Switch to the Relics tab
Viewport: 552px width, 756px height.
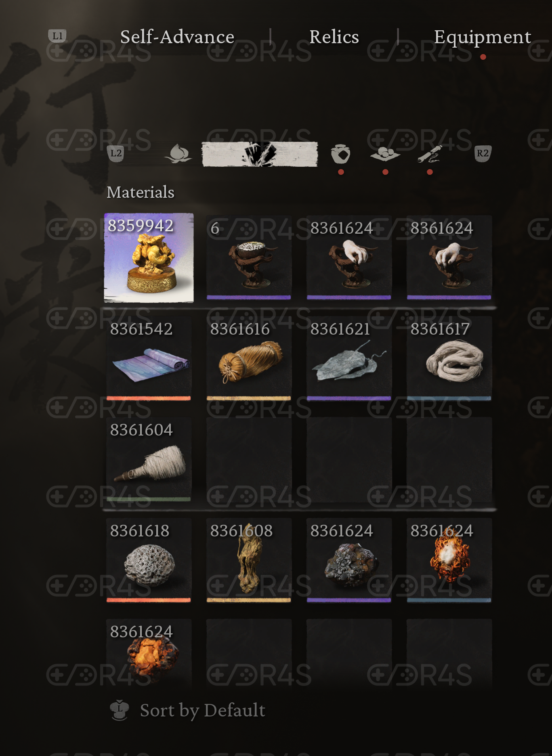click(334, 37)
